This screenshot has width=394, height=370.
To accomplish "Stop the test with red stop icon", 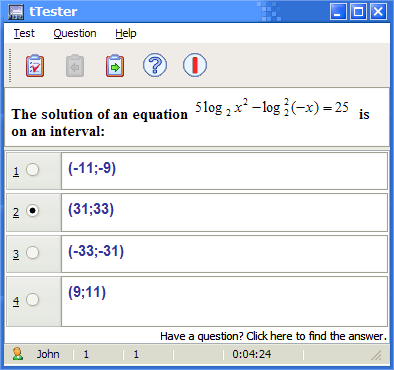I will (x=195, y=65).
